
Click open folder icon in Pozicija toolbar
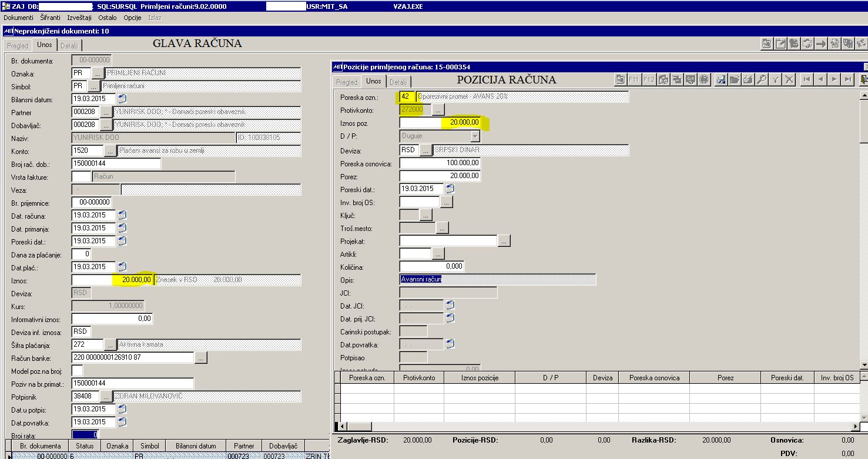click(735, 80)
